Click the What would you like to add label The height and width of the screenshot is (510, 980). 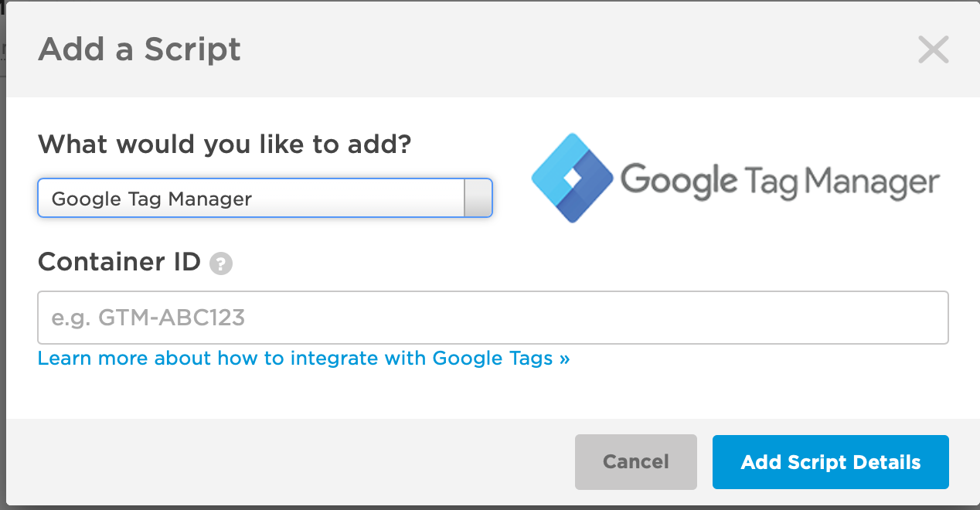point(225,144)
